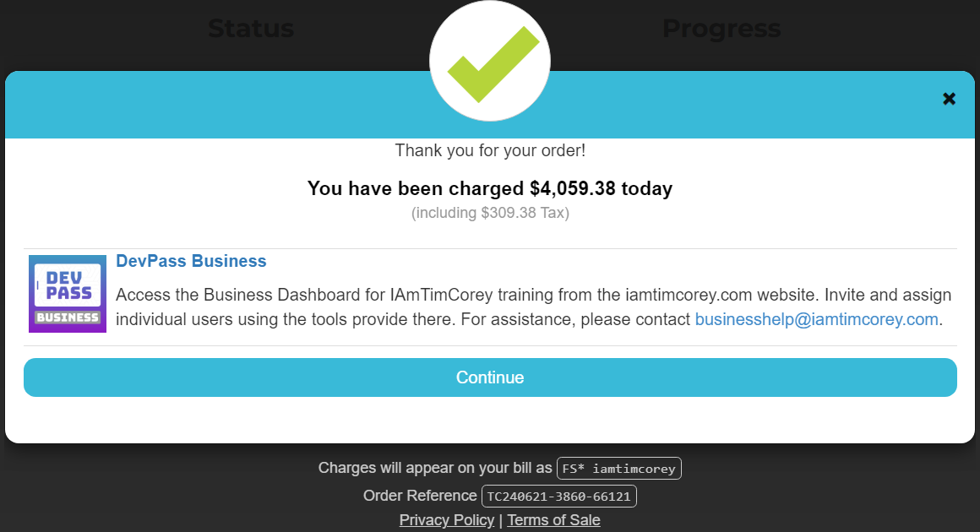The width and height of the screenshot is (980, 532).
Task: Open the Terms of Sale link
Action: pyautogui.click(x=553, y=520)
